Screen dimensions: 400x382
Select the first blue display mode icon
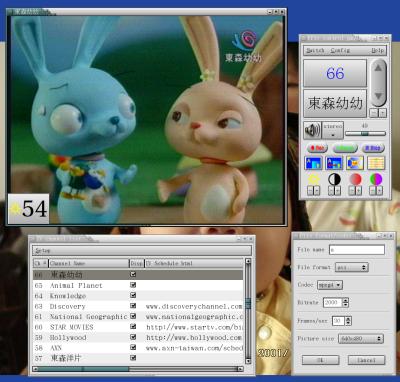point(313,163)
